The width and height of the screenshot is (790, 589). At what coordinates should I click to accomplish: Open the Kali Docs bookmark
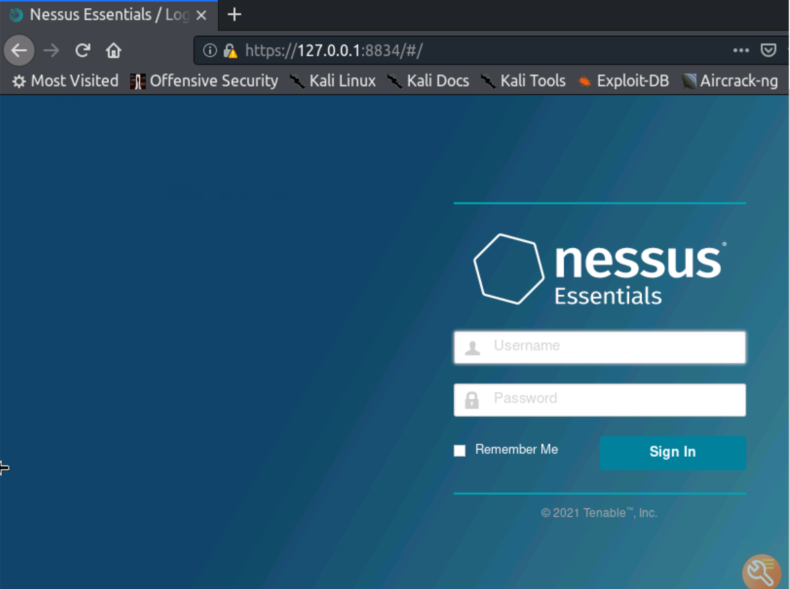click(428, 81)
